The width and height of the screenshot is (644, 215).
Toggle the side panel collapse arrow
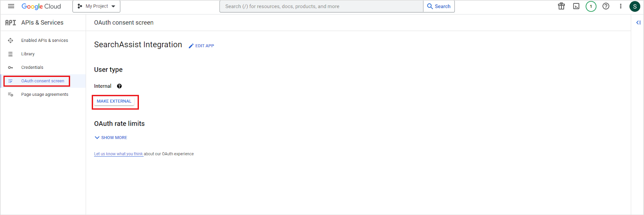(638, 23)
